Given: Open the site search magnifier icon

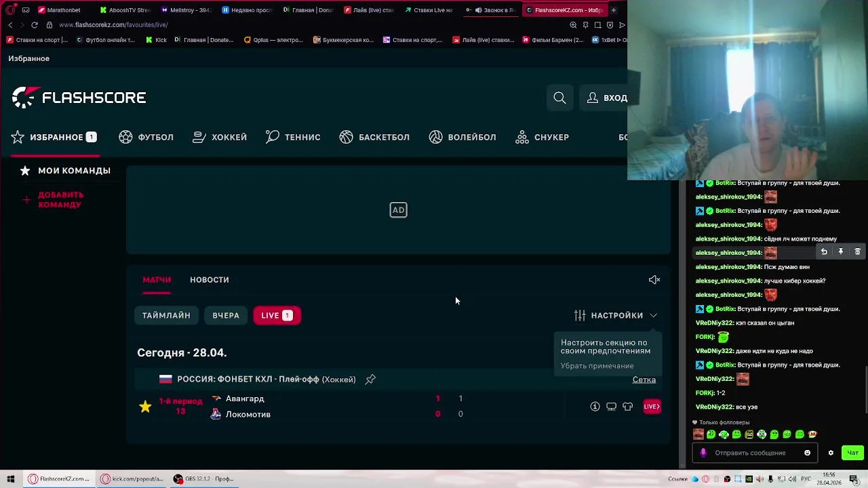Looking at the screenshot, I should 559,98.
